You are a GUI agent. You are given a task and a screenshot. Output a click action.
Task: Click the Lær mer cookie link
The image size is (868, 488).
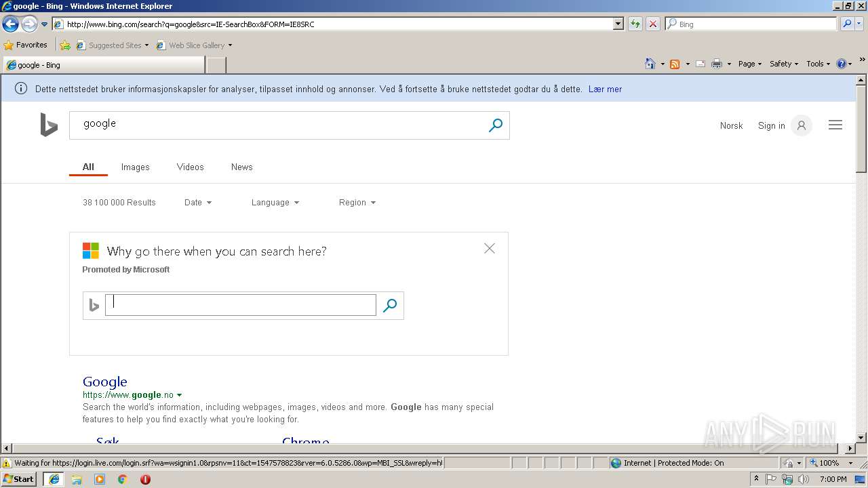[605, 89]
